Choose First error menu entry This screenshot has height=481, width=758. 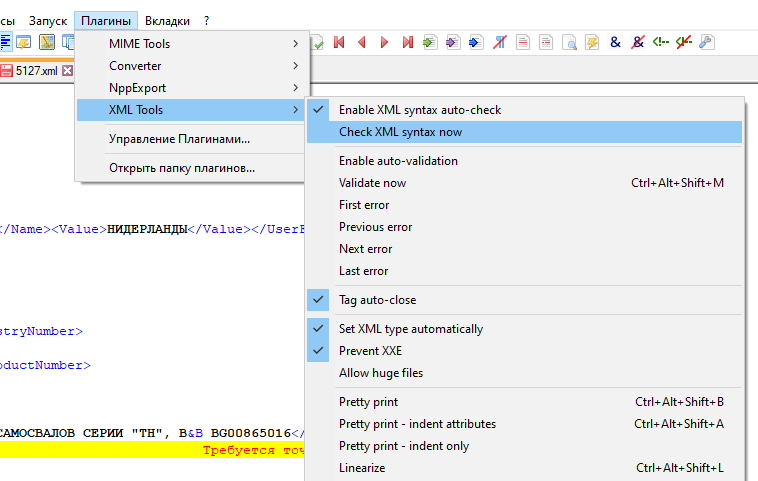[525, 205]
